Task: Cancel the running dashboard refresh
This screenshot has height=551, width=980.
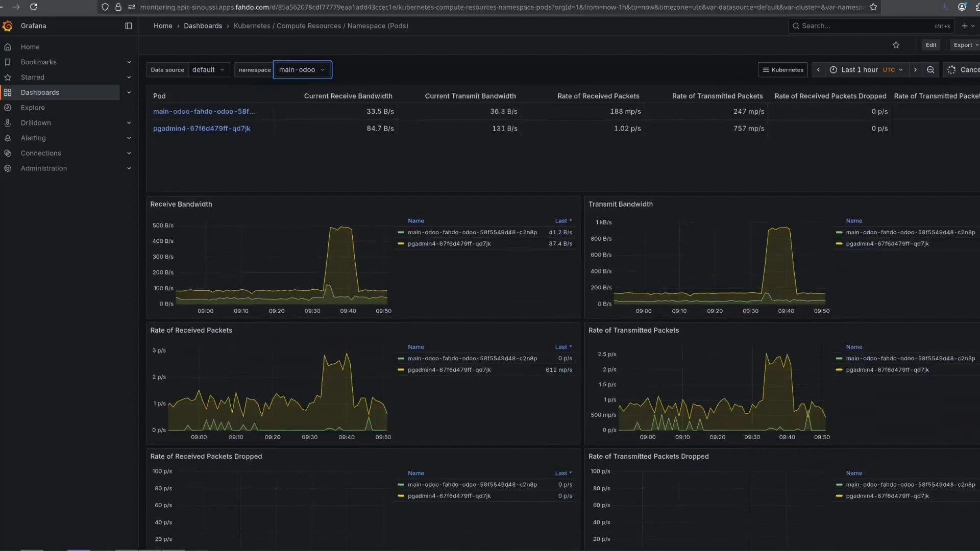Action: coord(963,70)
